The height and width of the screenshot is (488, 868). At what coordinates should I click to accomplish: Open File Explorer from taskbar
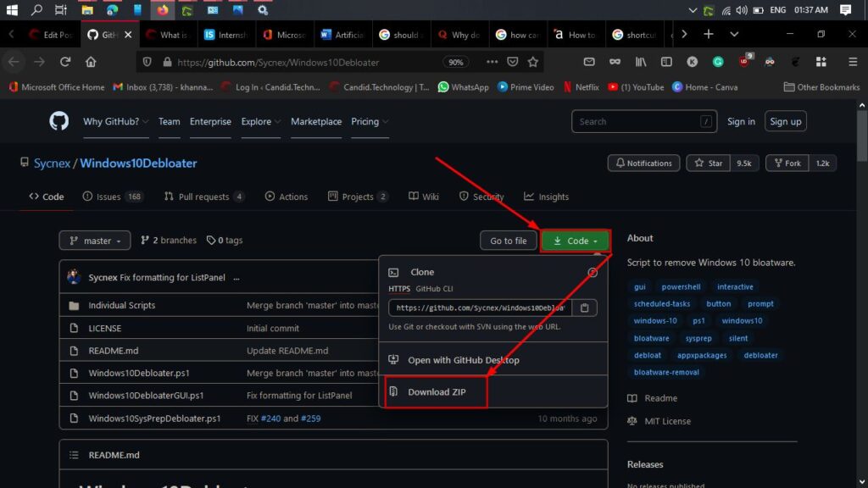87,10
